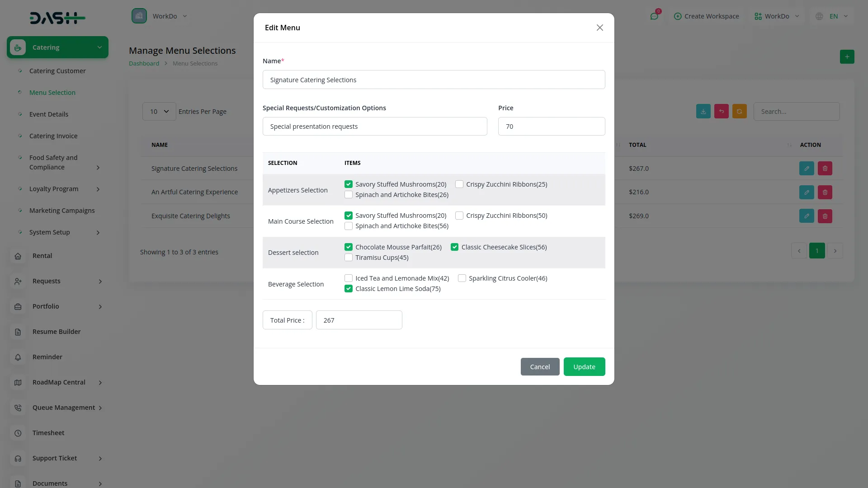The width and height of the screenshot is (868, 488).
Task: Open the EN language dropdown
Action: pyautogui.click(x=833, y=16)
